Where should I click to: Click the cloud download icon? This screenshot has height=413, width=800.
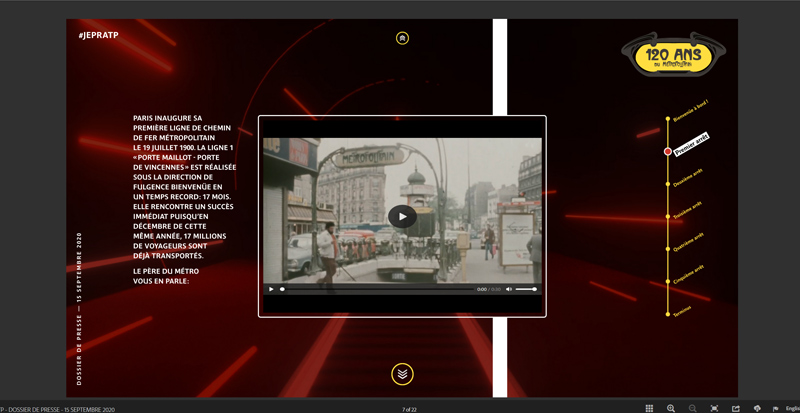pyautogui.click(x=757, y=408)
